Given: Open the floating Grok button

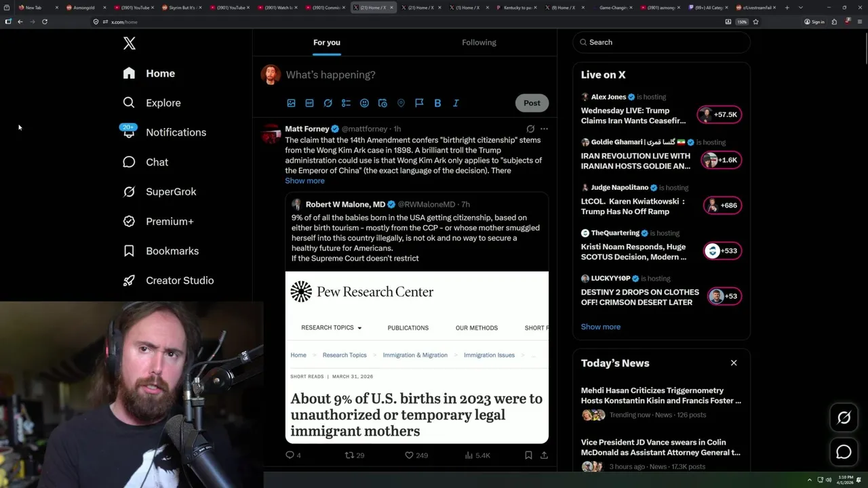Looking at the screenshot, I should click(x=844, y=418).
